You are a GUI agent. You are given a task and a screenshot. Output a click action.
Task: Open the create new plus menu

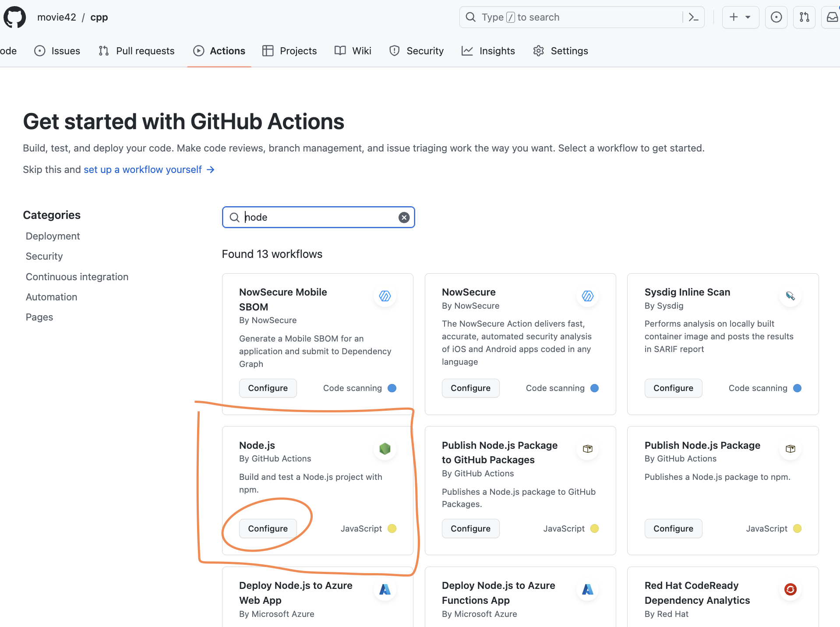(740, 17)
